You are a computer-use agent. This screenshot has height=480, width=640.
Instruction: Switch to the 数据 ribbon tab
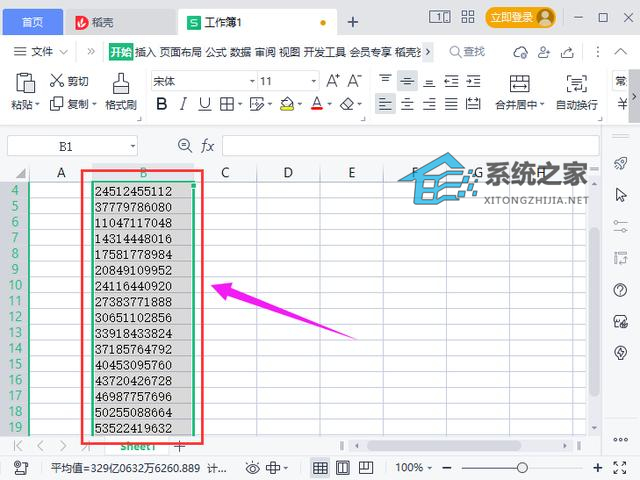pyautogui.click(x=240, y=52)
